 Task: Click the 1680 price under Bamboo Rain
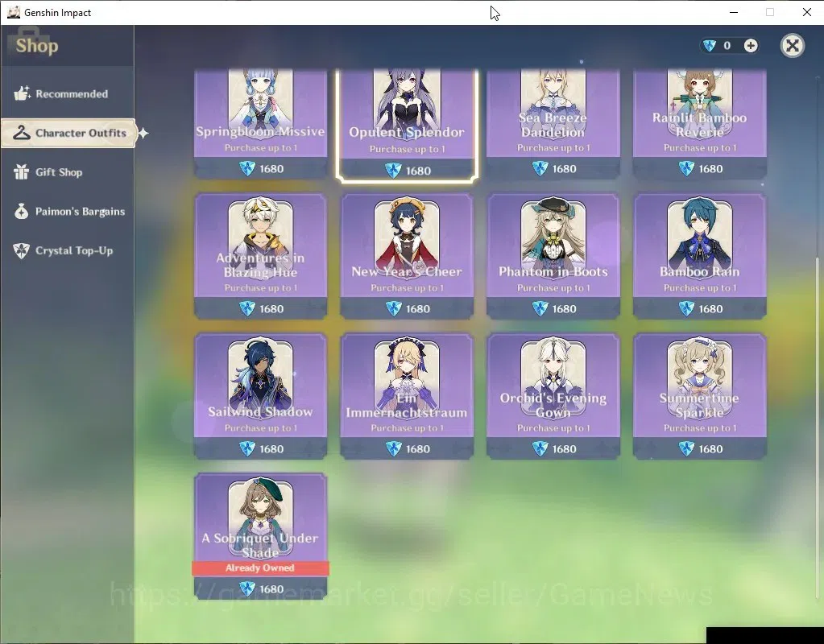711,309
